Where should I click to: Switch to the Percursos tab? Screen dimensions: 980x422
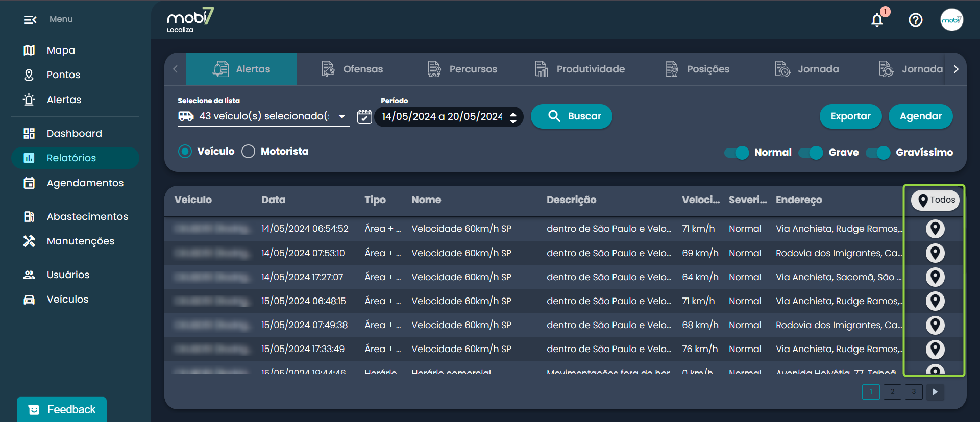(462, 69)
